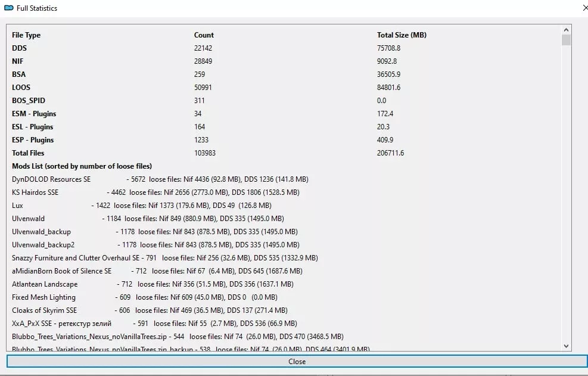588x376 pixels.
Task: Click the BOS_SPID count value 311
Action: point(199,101)
